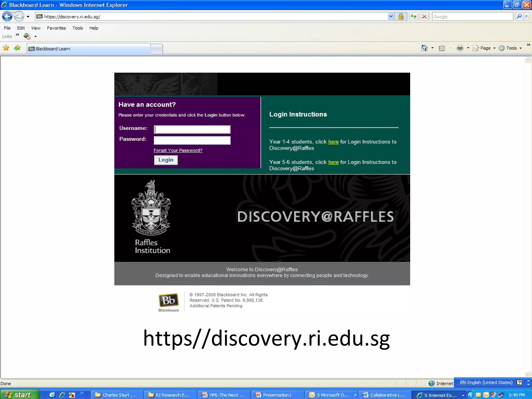Screen dimensions: 532x399
Task: Launch Internet Explorer from quick launch
Action: coord(62,395)
